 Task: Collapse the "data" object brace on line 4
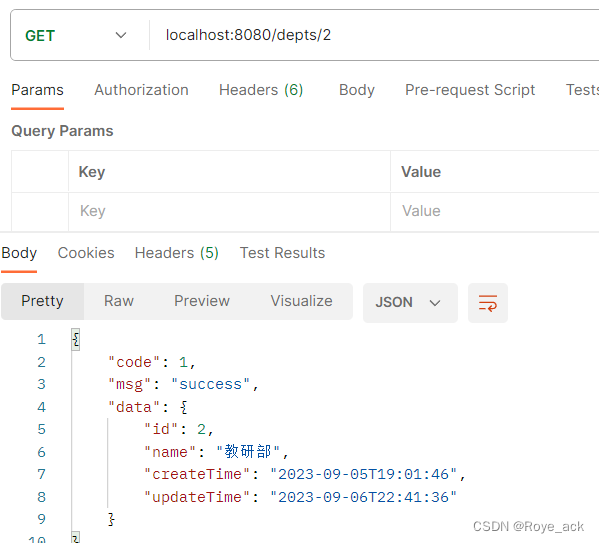click(184, 407)
